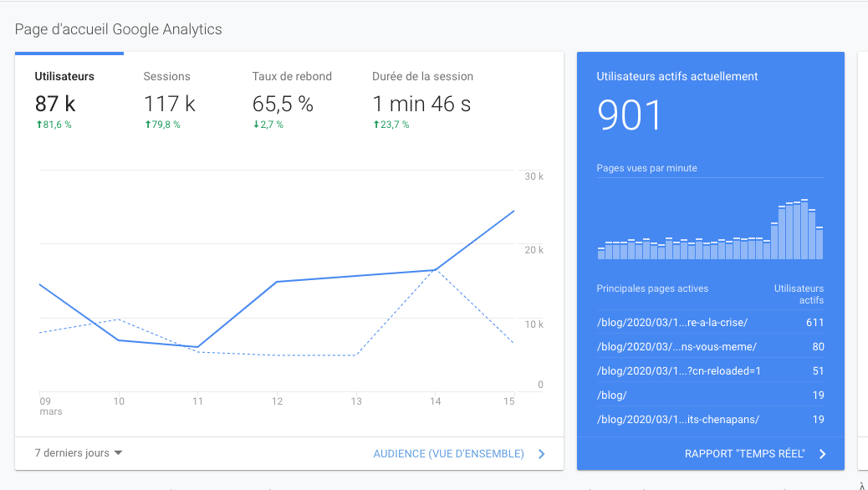Open the AUDIENCE (VUE D'ENSEMBLE) report link
The image size is (868, 490).
448,454
